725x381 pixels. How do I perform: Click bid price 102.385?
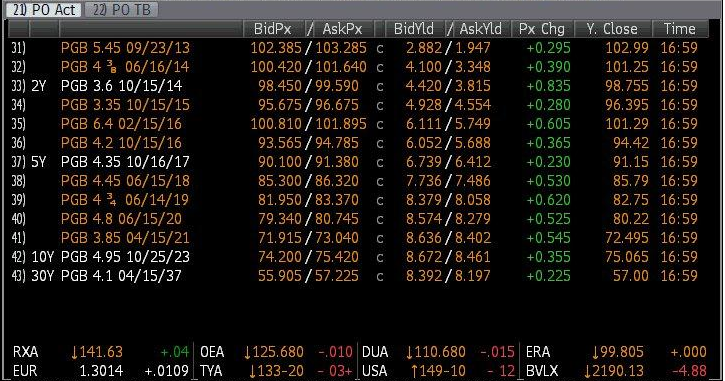coord(276,48)
